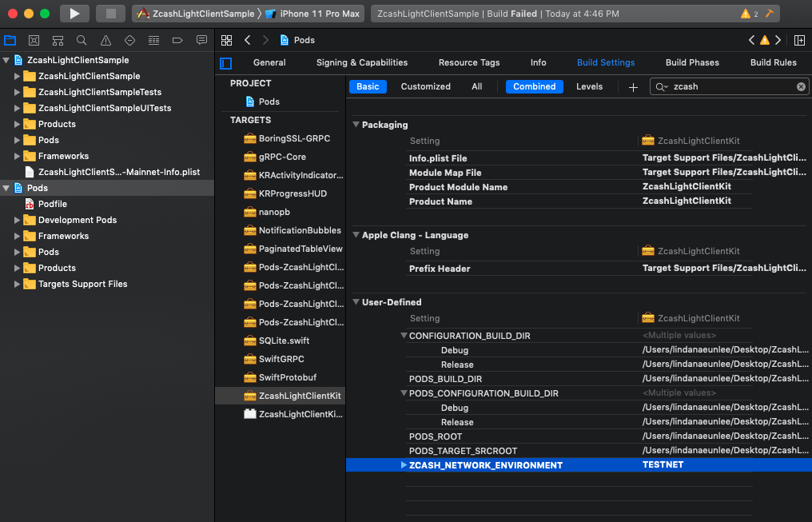Go back in editor history
Screen dimensions: 812x522
pos(248,41)
